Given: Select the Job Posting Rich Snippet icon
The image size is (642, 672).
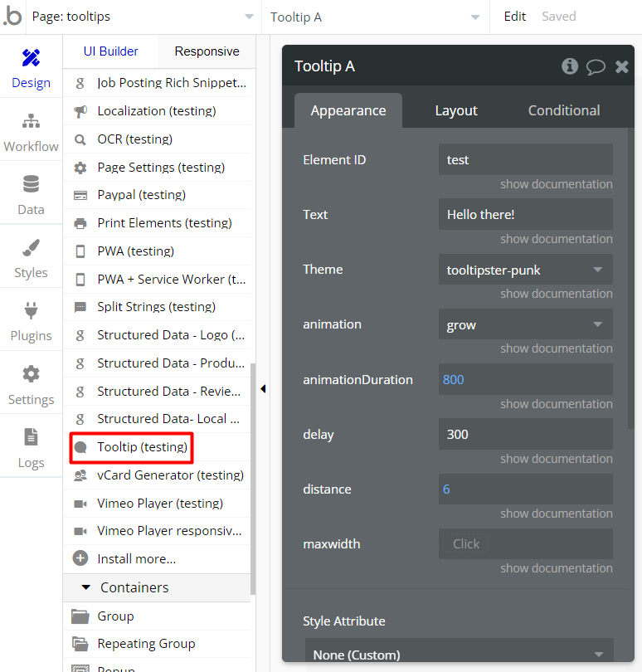Looking at the screenshot, I should 80,83.
